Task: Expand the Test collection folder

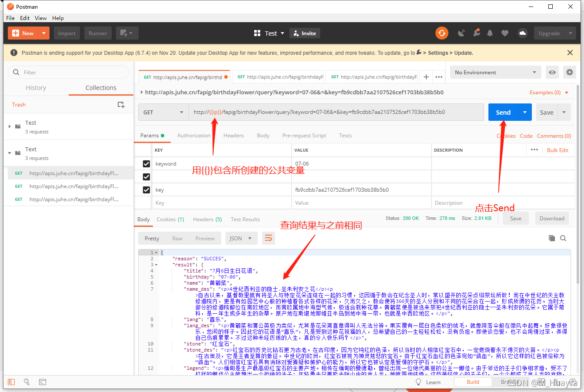Action: point(10,126)
